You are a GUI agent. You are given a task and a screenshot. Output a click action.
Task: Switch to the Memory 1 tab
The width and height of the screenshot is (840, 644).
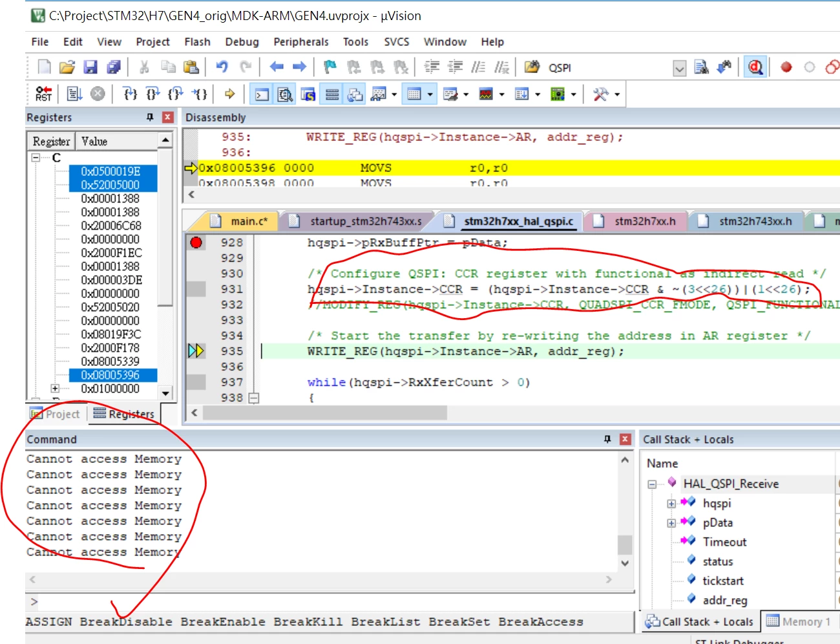pyautogui.click(x=799, y=621)
